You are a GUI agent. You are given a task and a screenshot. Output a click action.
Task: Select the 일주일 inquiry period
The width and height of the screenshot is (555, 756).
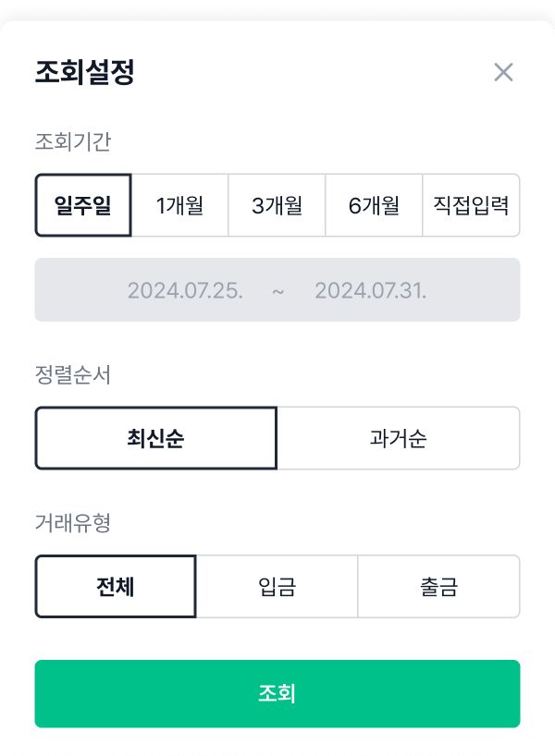(x=82, y=205)
